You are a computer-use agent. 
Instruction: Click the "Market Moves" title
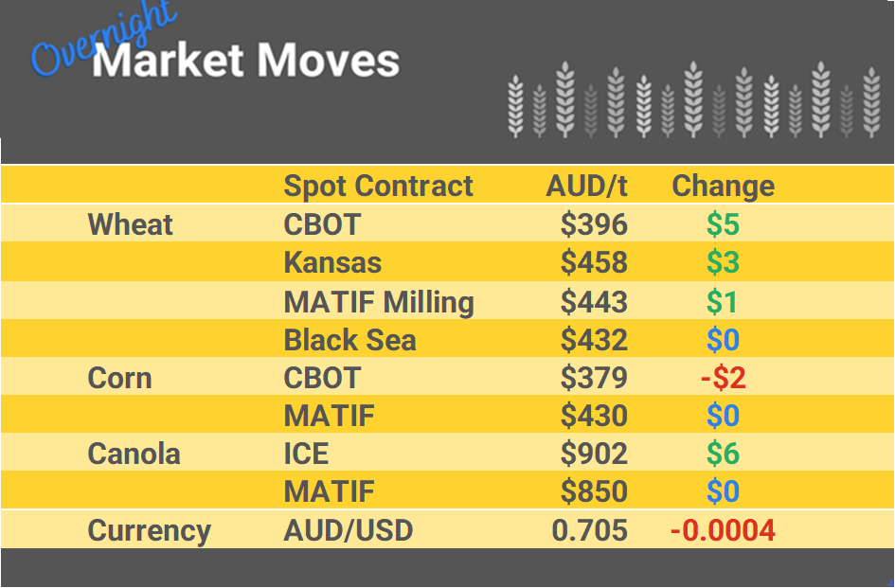tap(246, 62)
